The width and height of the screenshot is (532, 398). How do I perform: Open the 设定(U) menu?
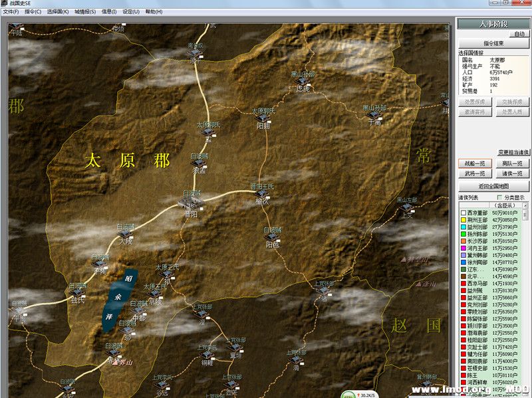coord(131,12)
